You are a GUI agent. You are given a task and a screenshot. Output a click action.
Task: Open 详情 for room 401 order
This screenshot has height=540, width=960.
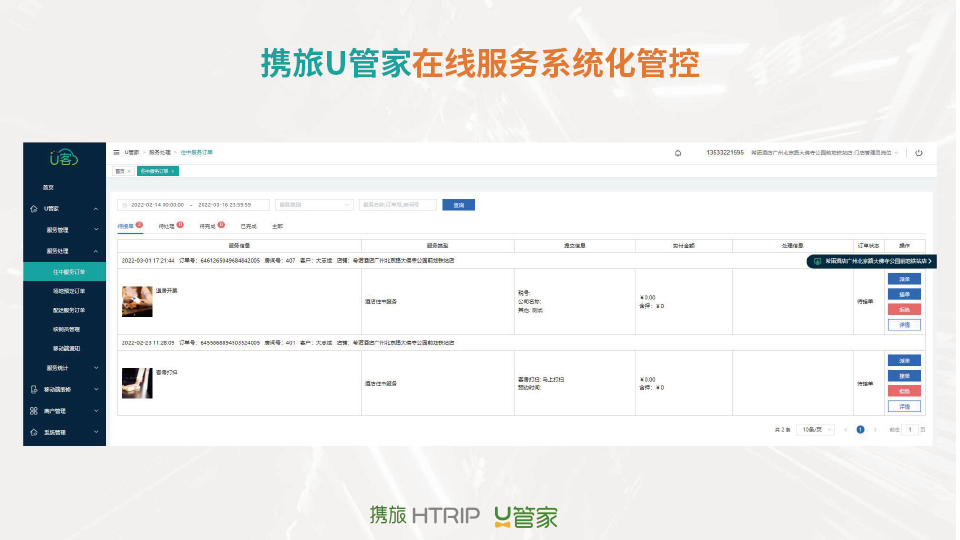(x=904, y=407)
